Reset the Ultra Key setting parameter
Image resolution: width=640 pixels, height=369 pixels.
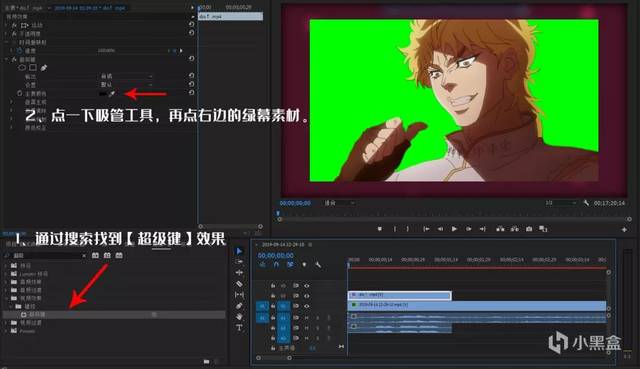(191, 84)
